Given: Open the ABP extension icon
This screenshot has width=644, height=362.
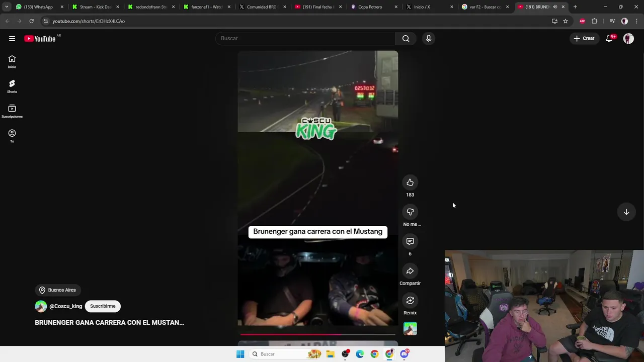Looking at the screenshot, I should pos(582,21).
